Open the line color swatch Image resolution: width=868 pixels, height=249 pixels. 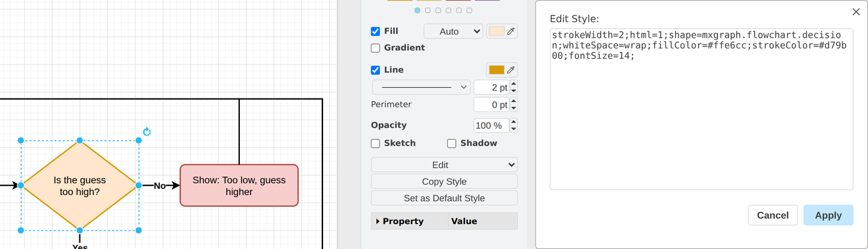point(496,70)
